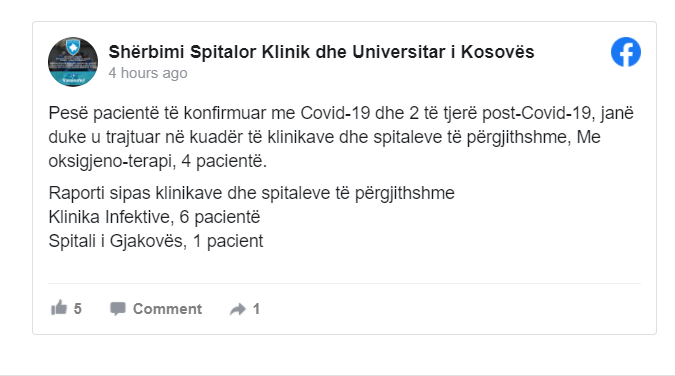Open the '4 hours ago' timestamp

tap(148, 73)
